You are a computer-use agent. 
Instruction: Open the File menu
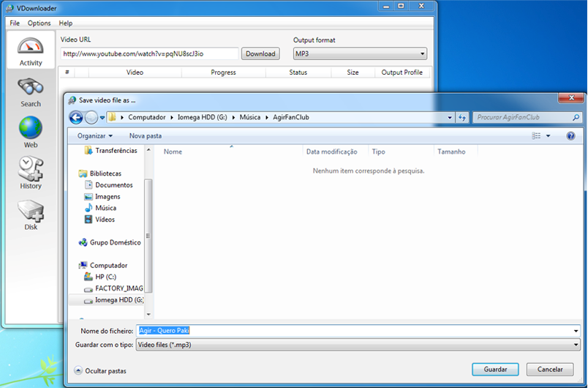click(15, 23)
